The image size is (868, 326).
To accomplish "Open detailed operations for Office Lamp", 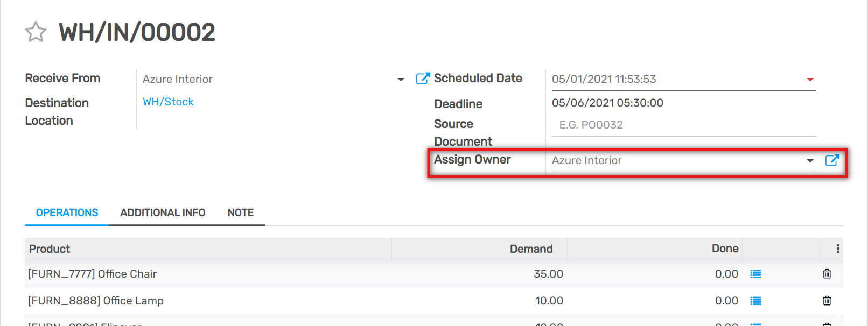I will coord(755,301).
